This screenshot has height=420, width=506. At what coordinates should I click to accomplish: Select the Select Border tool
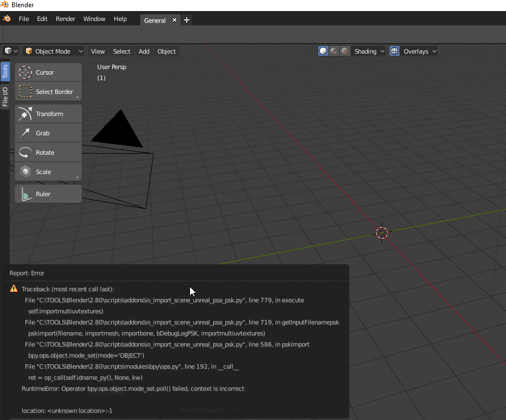click(x=48, y=91)
